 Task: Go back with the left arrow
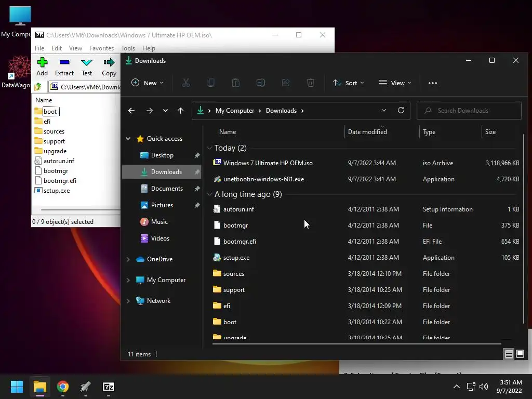pyautogui.click(x=131, y=111)
